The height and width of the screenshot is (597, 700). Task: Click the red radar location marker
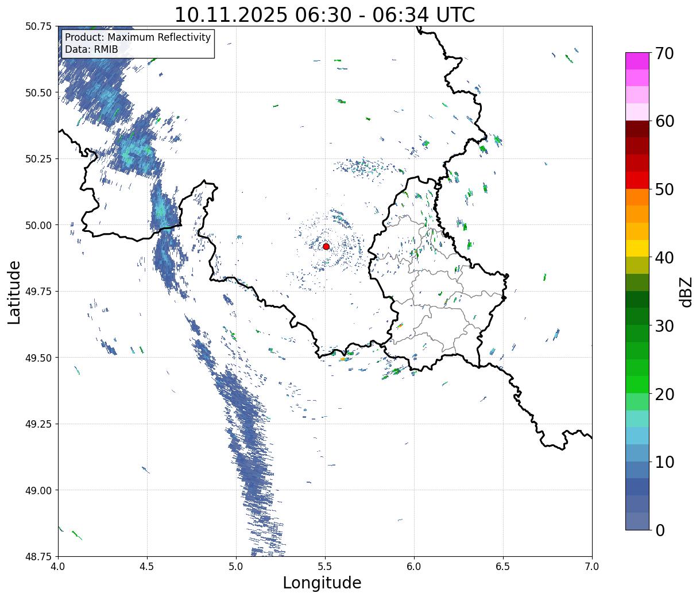point(326,246)
